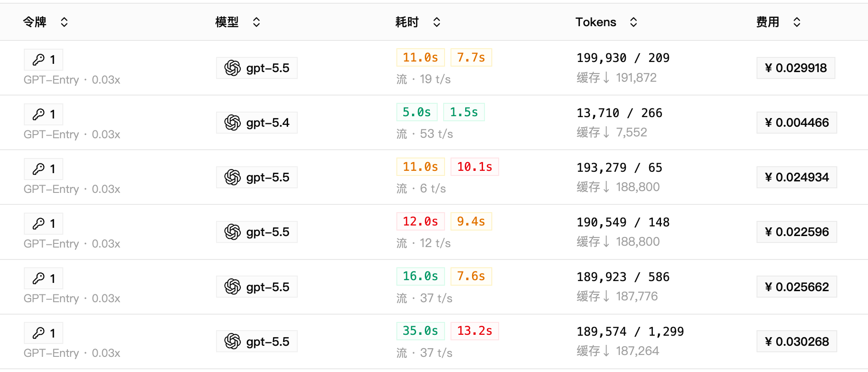Image resolution: width=868 pixels, height=372 pixels.
Task: Click token count 13,710 / 266
Action: pyautogui.click(x=619, y=113)
